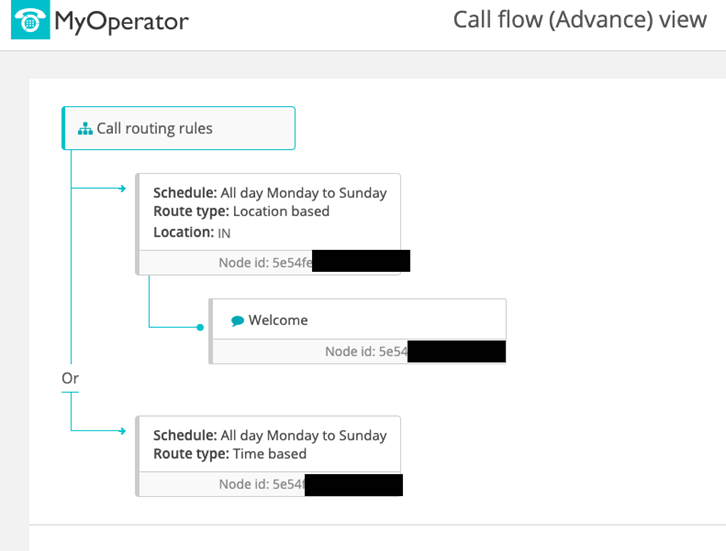Screen dimensions: 726x551
Task: Click the hierarchy icon in Call routing rules
Action: point(85,129)
